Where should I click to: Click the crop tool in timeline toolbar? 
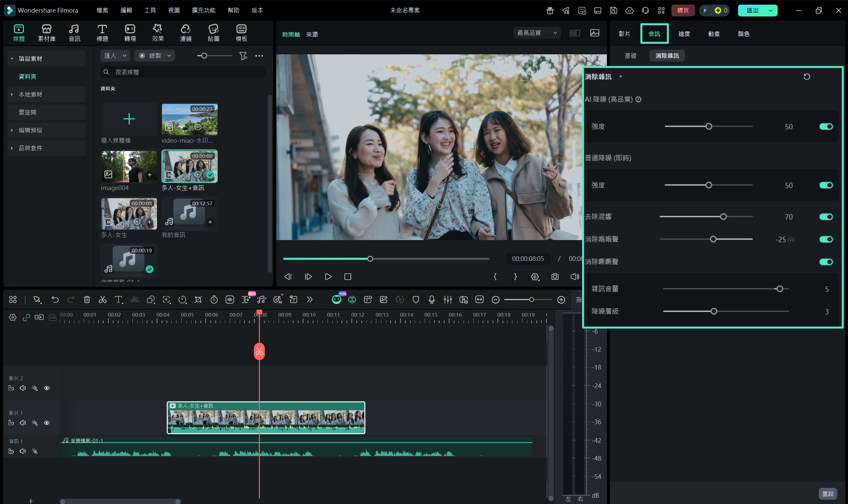198,300
